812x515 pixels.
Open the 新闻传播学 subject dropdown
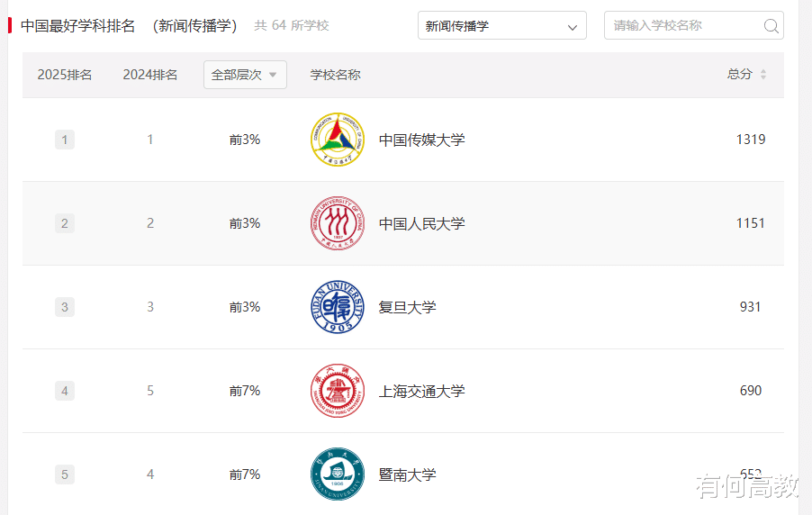501,25
